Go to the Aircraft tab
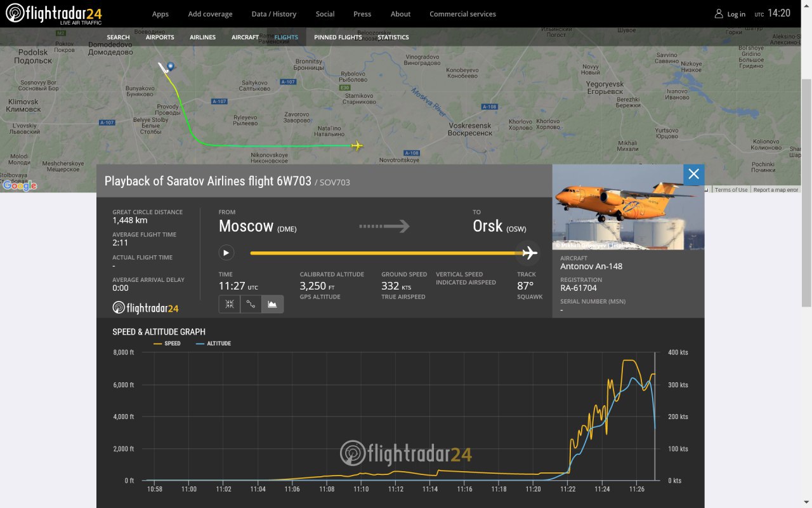 point(245,37)
